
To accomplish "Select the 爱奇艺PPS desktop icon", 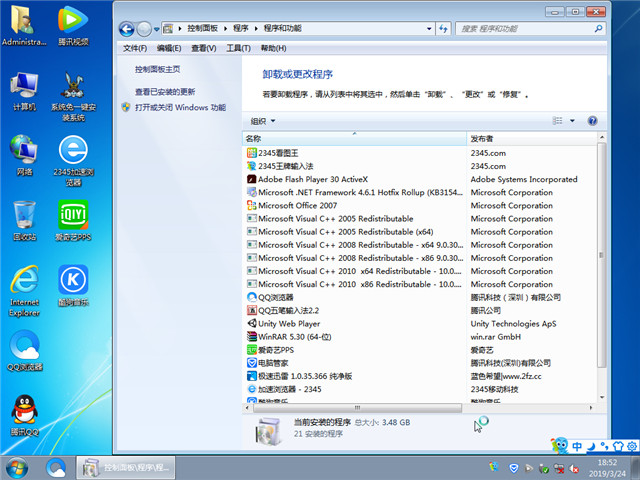I will [73, 218].
